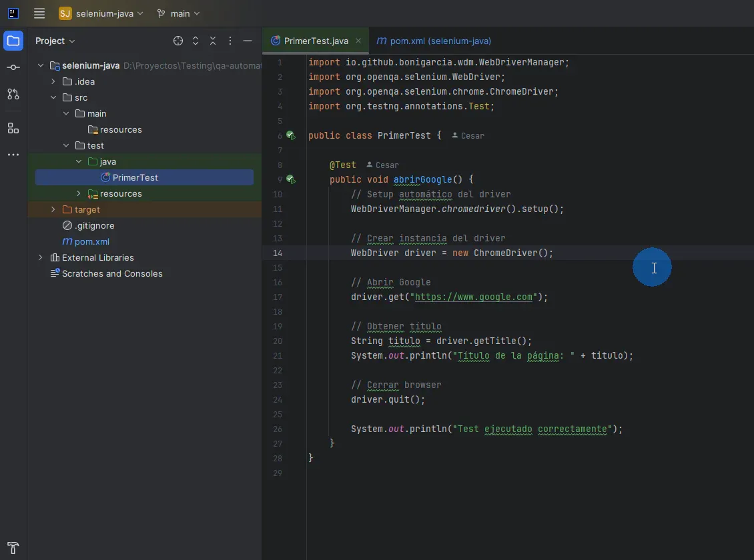The width and height of the screenshot is (754, 560).
Task: Switch to the pom.xml tab
Action: click(433, 41)
